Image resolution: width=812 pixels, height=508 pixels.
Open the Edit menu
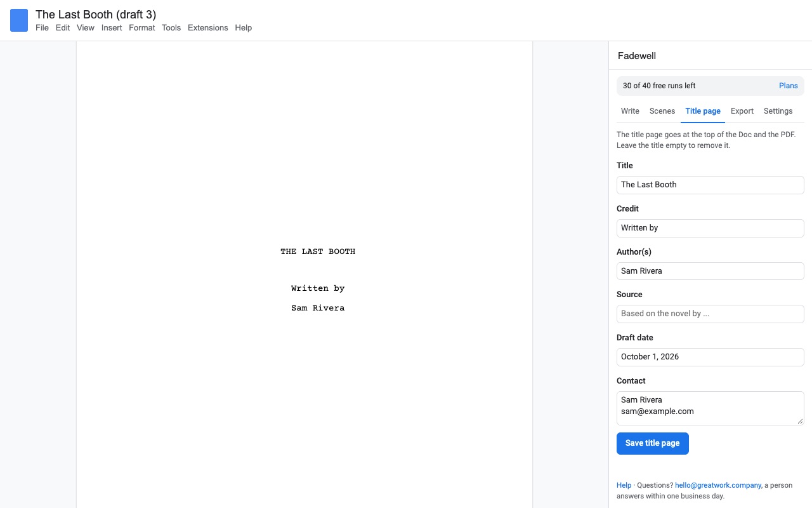63,28
